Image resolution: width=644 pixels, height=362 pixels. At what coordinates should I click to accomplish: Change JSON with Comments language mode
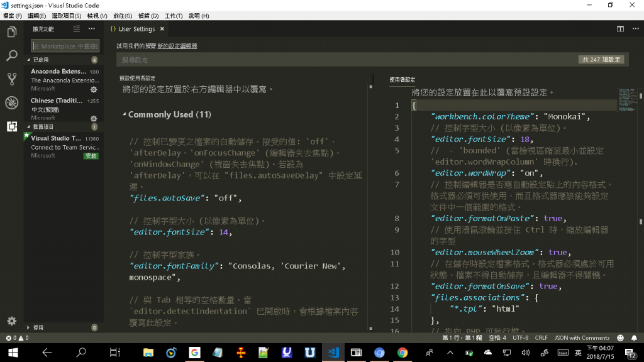582,337
